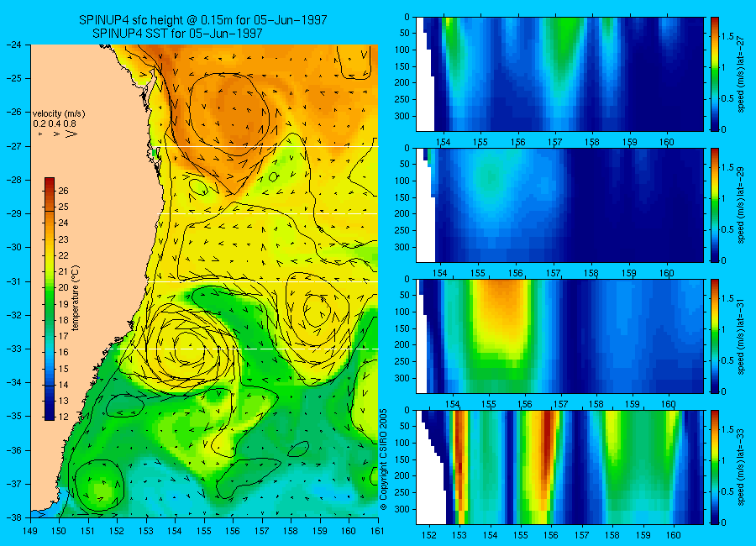Click the 'Copyright CSIRO 2005' vertical text

(384, 459)
